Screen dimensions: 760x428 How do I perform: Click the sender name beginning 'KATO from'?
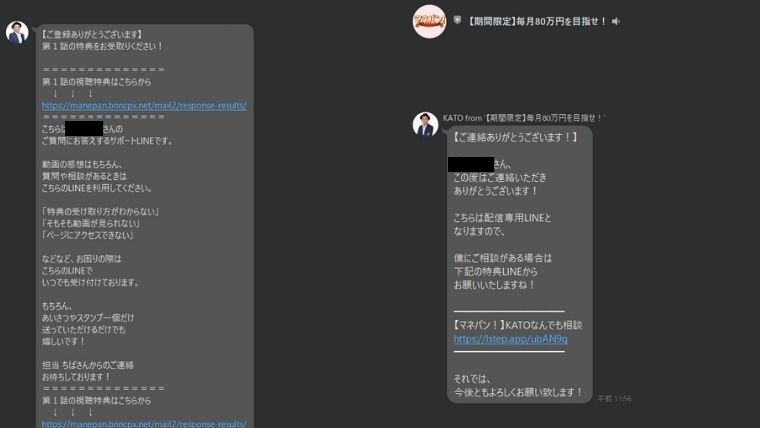tap(524, 118)
